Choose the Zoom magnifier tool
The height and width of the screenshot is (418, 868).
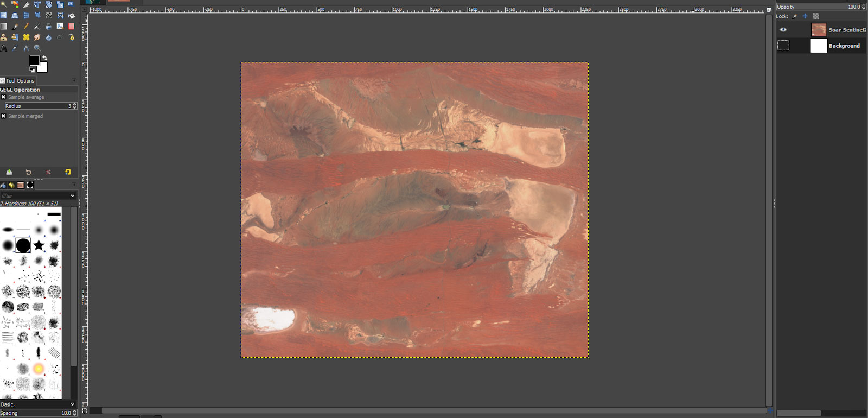(x=37, y=48)
